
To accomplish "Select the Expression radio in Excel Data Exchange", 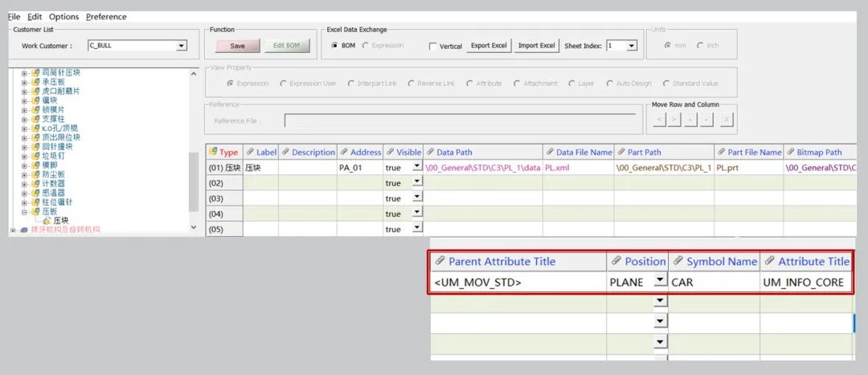I will pyautogui.click(x=366, y=45).
